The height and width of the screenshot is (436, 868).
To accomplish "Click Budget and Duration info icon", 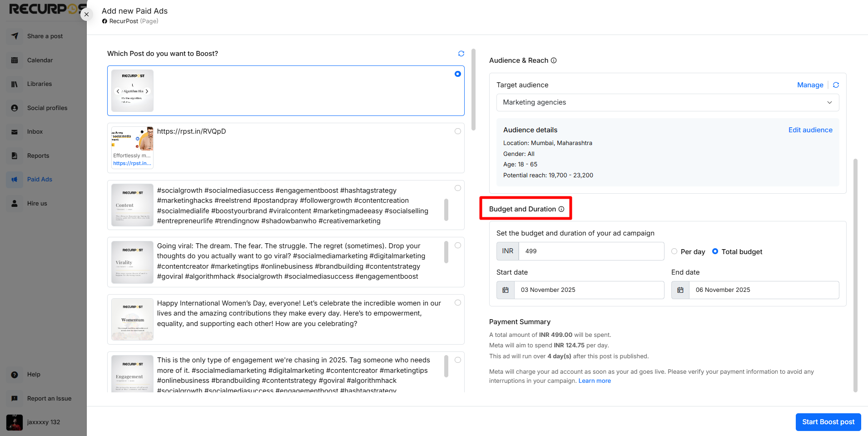I will coord(561,209).
